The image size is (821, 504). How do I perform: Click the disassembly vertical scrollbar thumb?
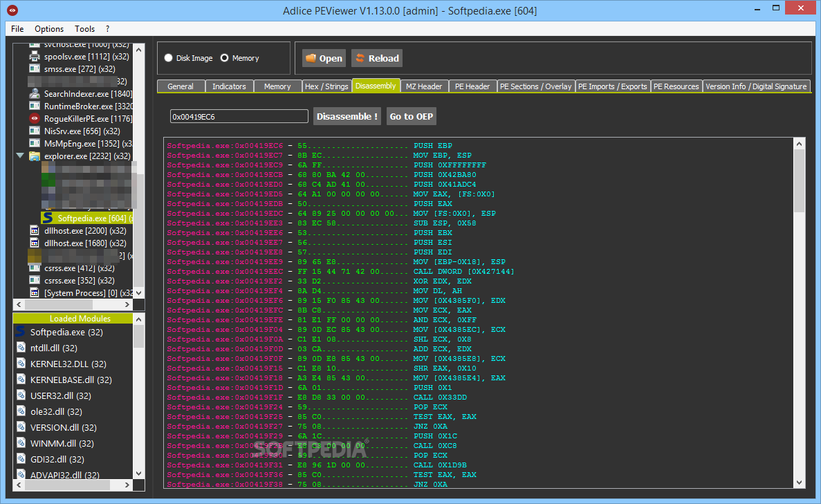799,180
